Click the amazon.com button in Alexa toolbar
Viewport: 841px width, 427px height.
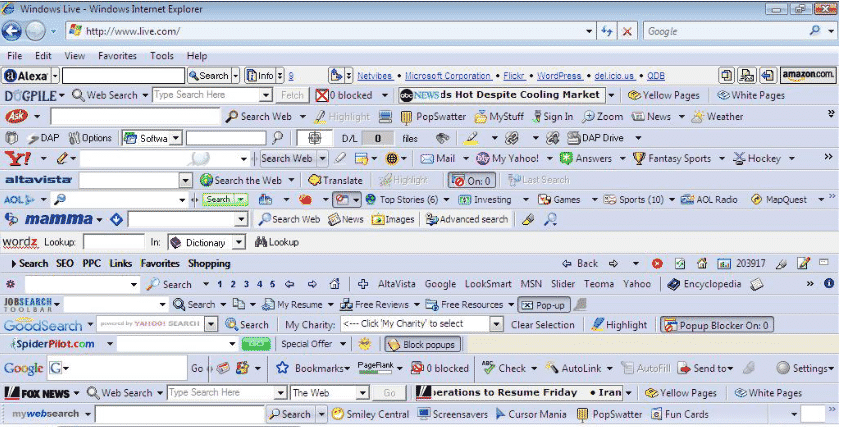[x=808, y=75]
